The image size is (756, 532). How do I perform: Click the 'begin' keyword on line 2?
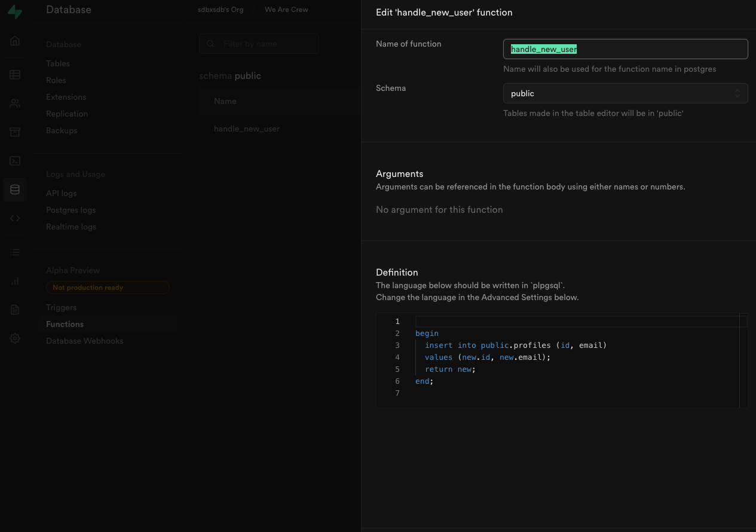click(x=427, y=334)
